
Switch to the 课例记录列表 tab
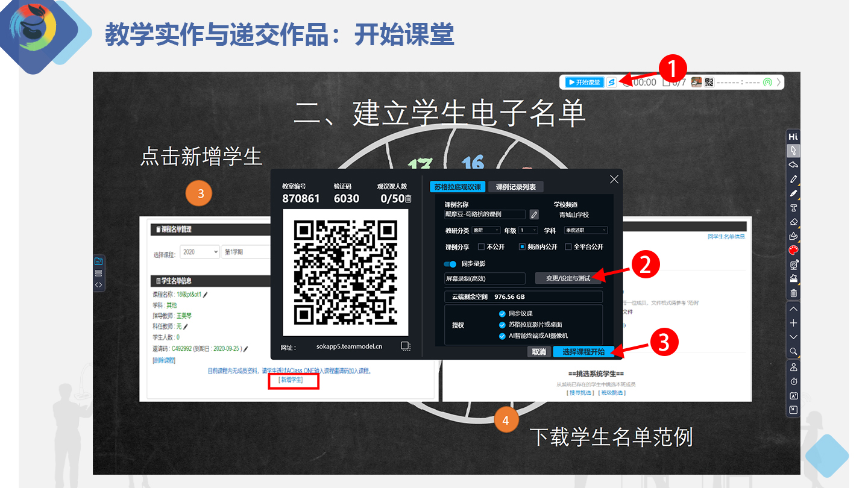coord(515,187)
